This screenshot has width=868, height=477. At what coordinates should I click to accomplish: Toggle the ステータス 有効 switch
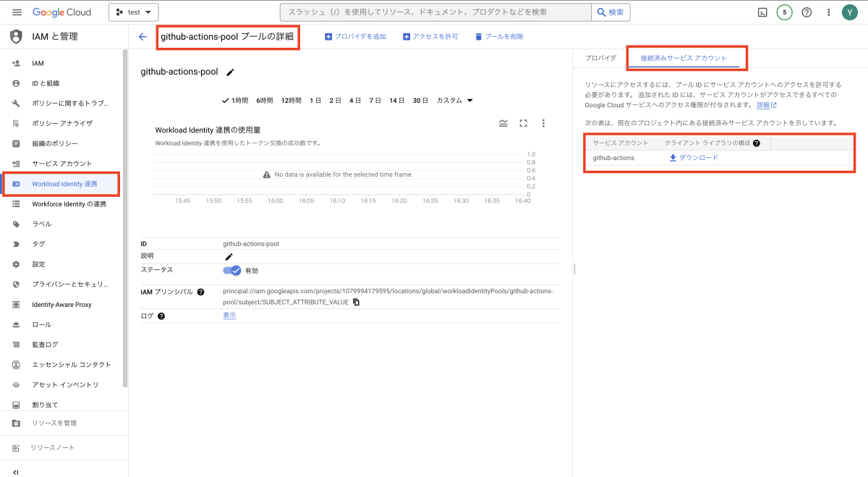(232, 270)
